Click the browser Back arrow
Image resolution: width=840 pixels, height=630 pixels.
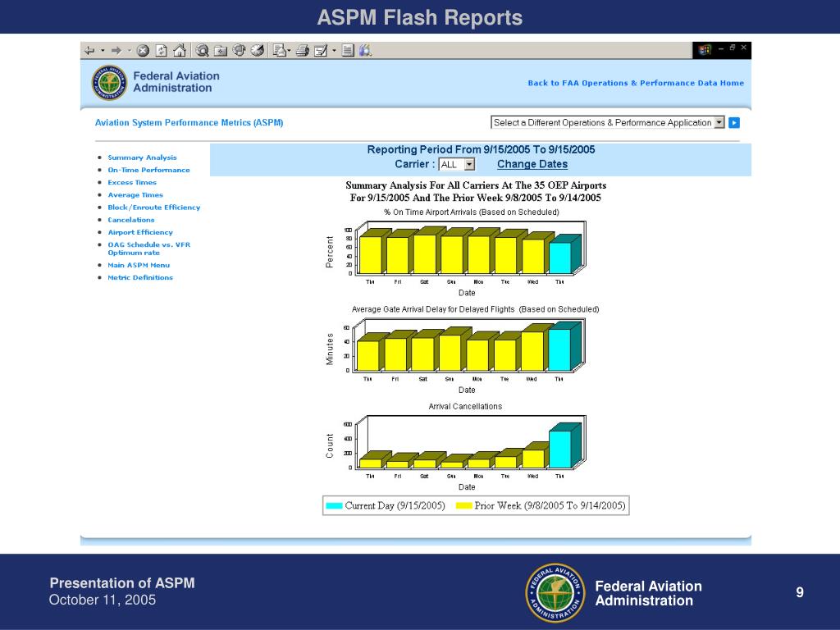(x=89, y=51)
